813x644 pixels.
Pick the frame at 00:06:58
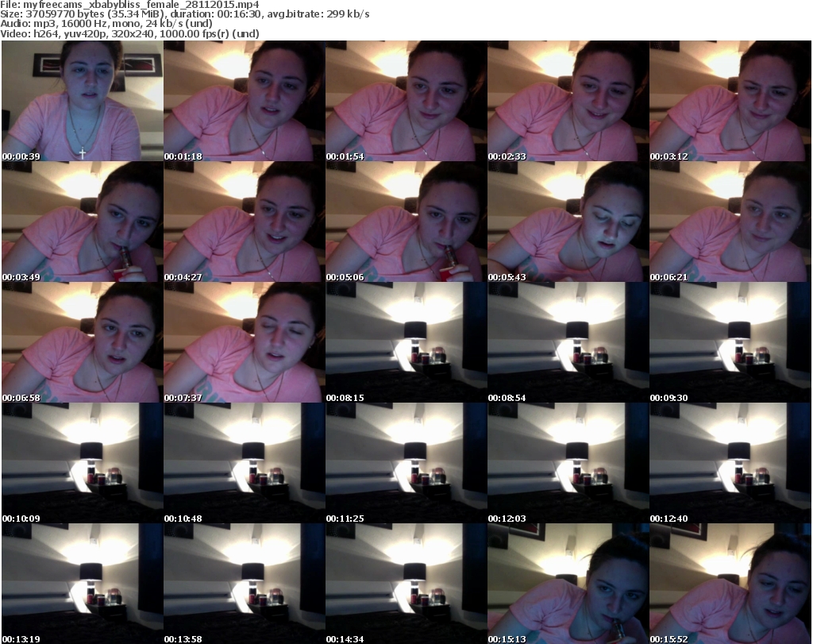83,343
